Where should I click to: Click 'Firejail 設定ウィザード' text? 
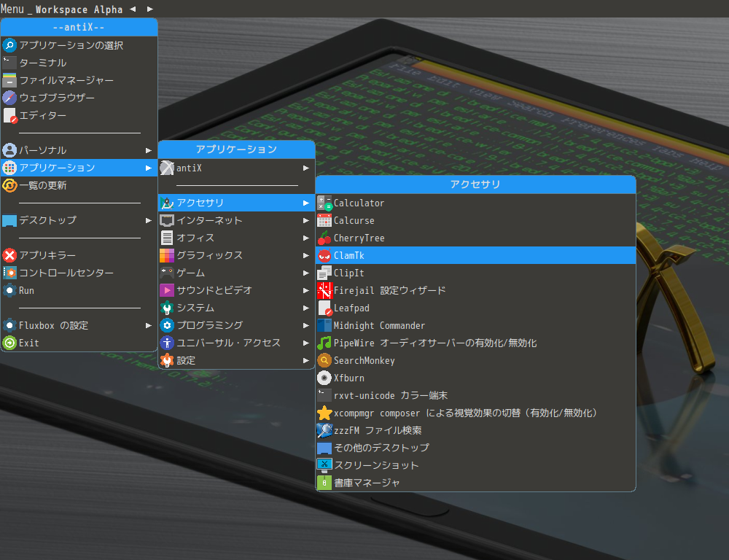389,291
